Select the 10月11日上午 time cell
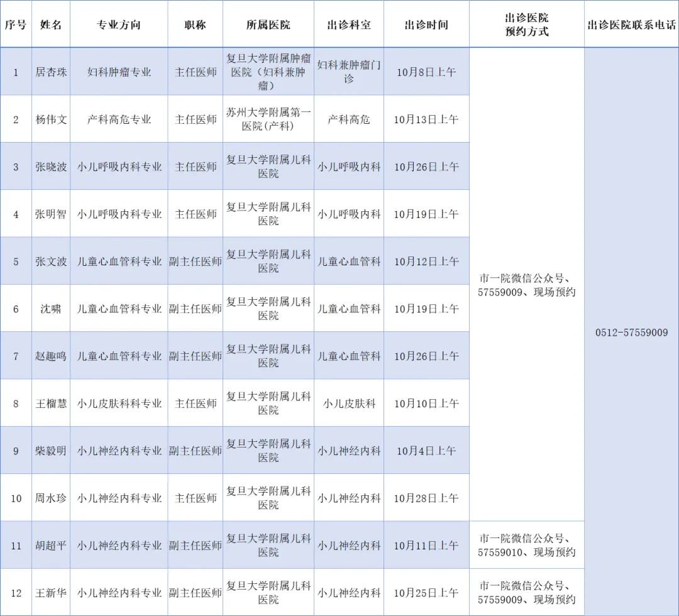The height and width of the screenshot is (616, 679). pyautogui.click(x=426, y=546)
